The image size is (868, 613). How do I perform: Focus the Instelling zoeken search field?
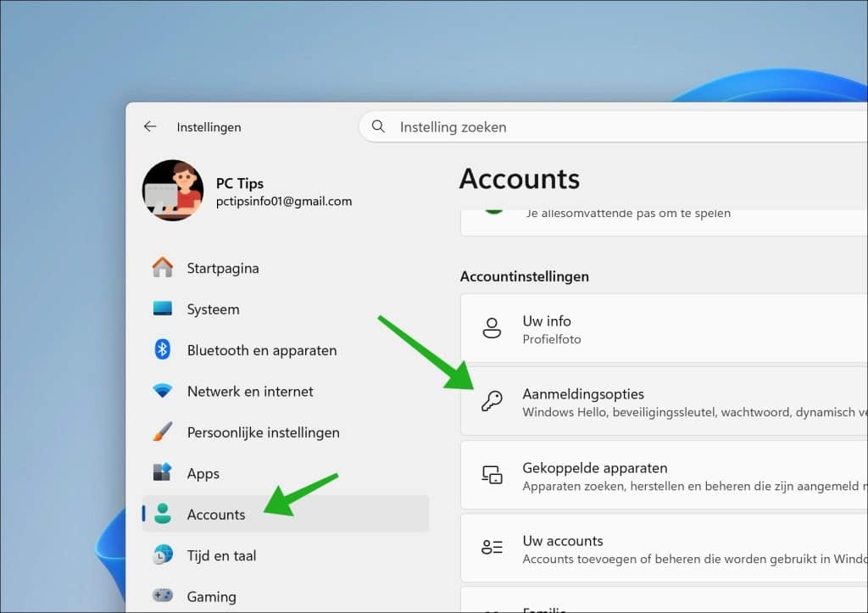tap(614, 127)
